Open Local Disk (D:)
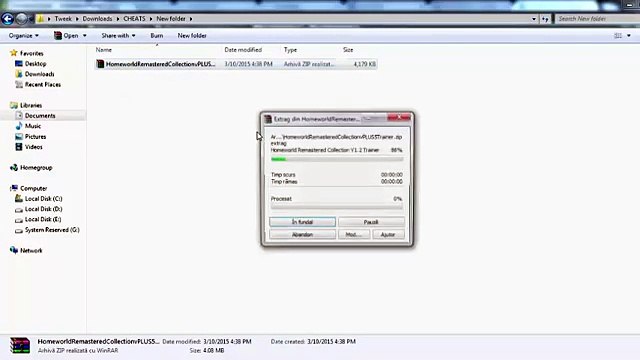The width and height of the screenshot is (640, 360). pyautogui.click(x=43, y=209)
